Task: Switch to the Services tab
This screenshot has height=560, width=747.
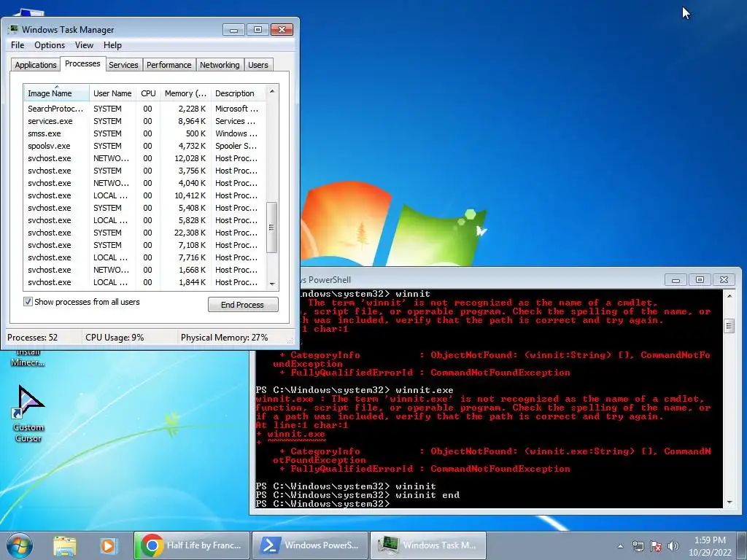Action: [x=123, y=65]
